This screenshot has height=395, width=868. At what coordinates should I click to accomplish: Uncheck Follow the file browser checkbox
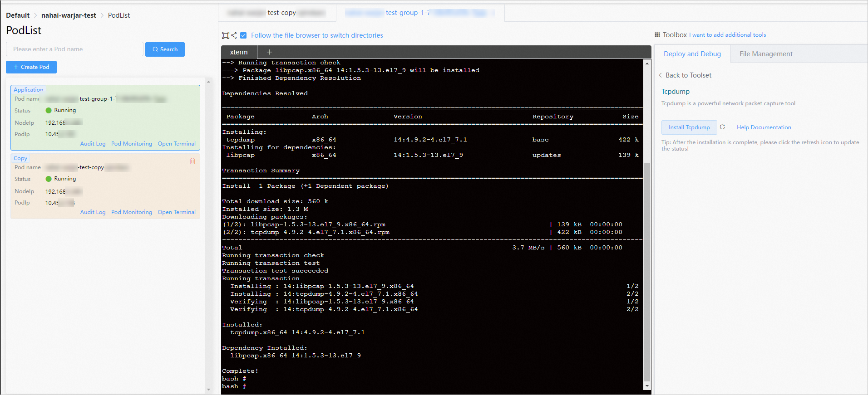click(x=243, y=35)
